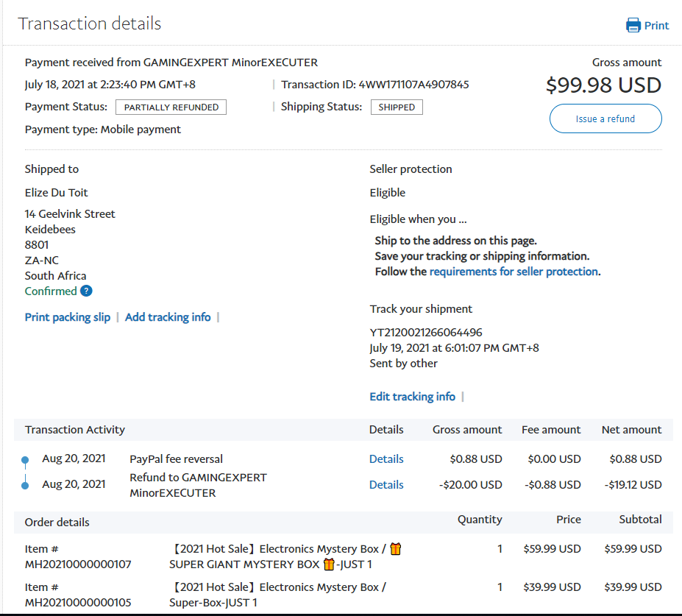The image size is (682, 616).
Task: Click gift icon before -JUST 1 text
Action: 329,564
